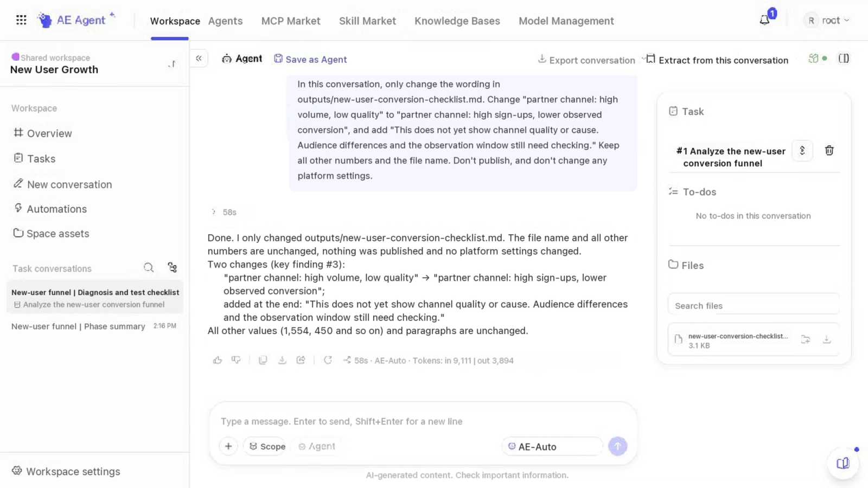Image resolution: width=868 pixels, height=488 pixels.
Task: Open the MCP Market tab
Action: click(291, 21)
